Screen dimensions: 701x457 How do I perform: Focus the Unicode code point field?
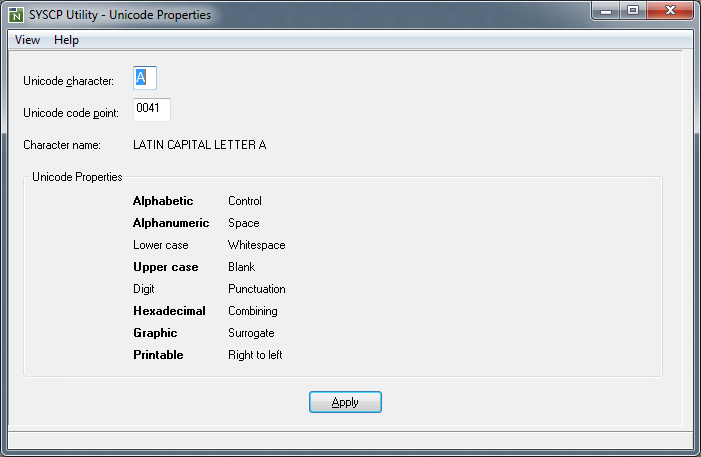pos(152,110)
